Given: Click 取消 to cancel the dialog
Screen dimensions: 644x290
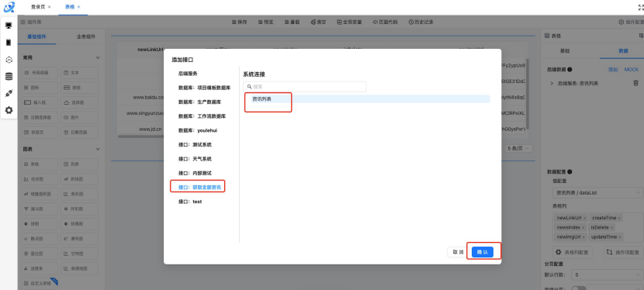Looking at the screenshot, I should (458, 252).
